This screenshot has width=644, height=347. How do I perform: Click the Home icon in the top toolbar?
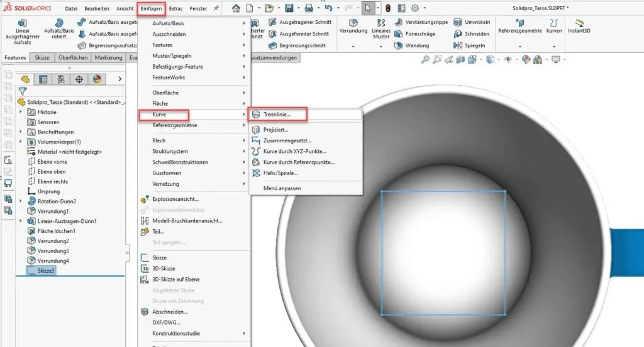coord(236,8)
